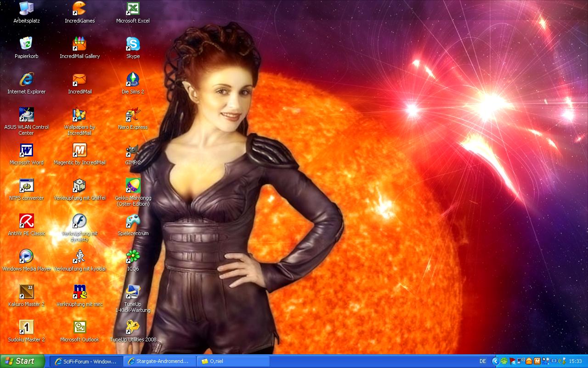Open Windows Media Player shortcut

pyautogui.click(x=26, y=257)
